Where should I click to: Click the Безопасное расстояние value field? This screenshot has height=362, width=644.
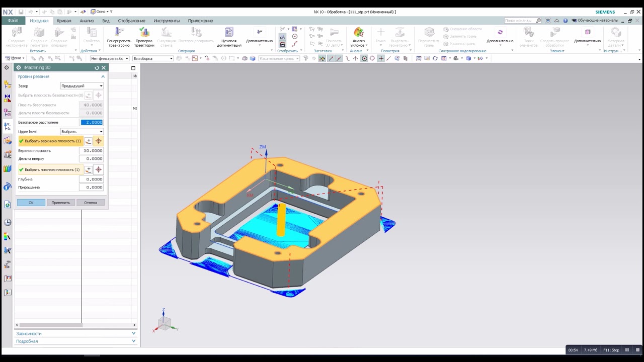[x=92, y=122]
